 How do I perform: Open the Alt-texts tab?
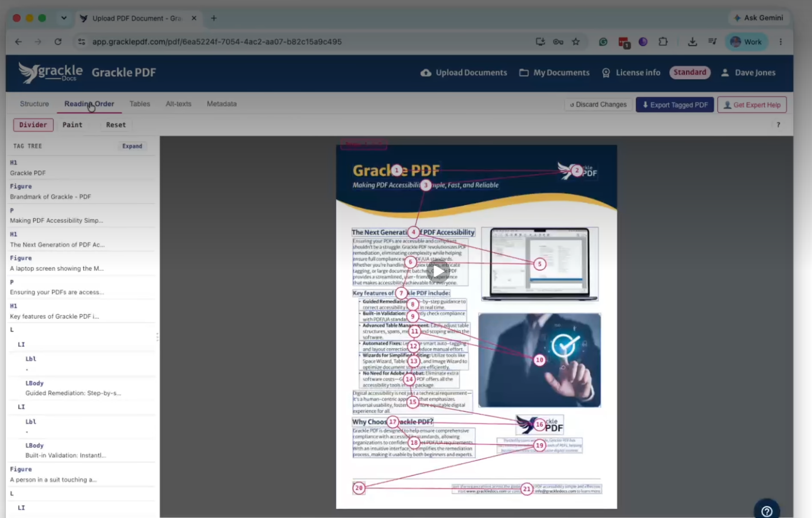click(x=178, y=104)
